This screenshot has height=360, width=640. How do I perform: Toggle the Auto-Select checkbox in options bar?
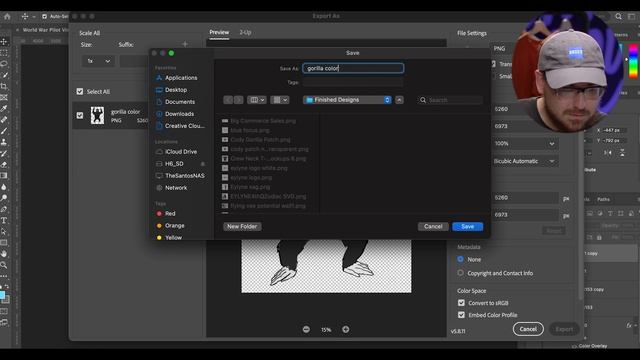[44, 16]
